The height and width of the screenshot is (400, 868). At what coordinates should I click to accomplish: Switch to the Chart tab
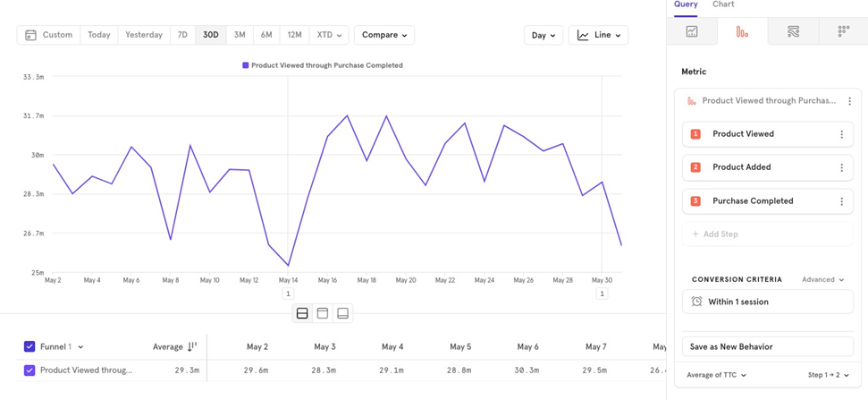[x=723, y=5]
